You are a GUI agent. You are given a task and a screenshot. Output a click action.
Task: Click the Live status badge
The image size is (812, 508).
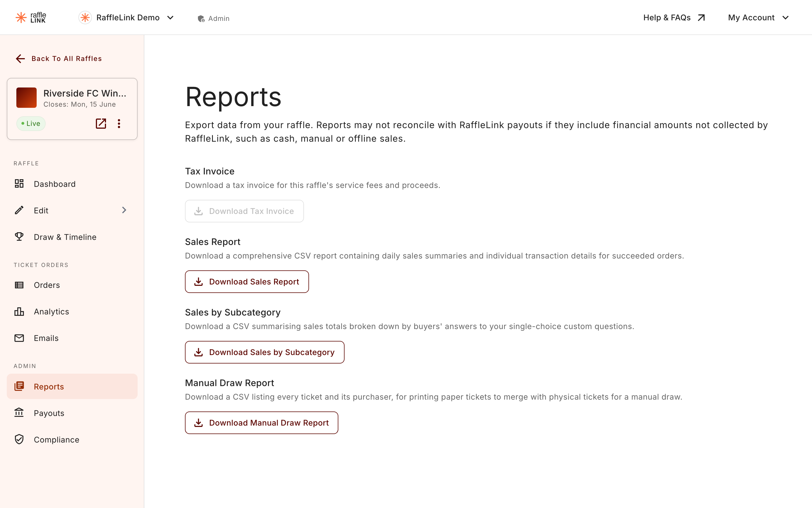point(31,124)
